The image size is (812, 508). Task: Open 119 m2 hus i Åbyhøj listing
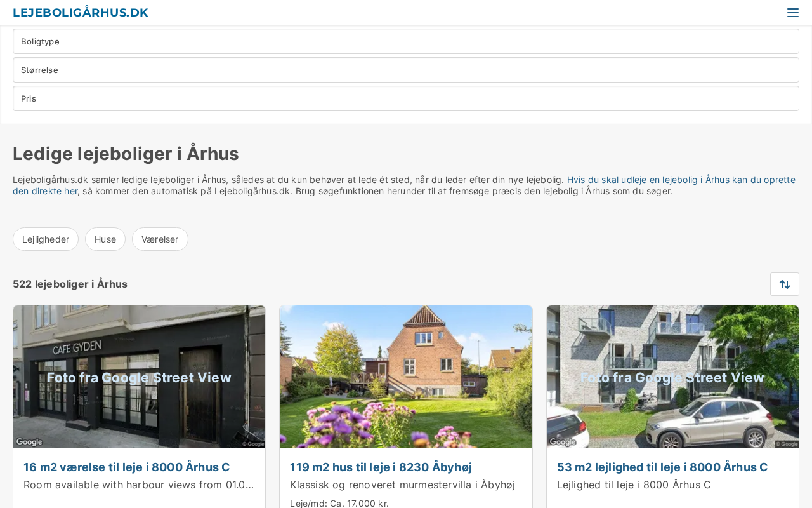[381, 467]
